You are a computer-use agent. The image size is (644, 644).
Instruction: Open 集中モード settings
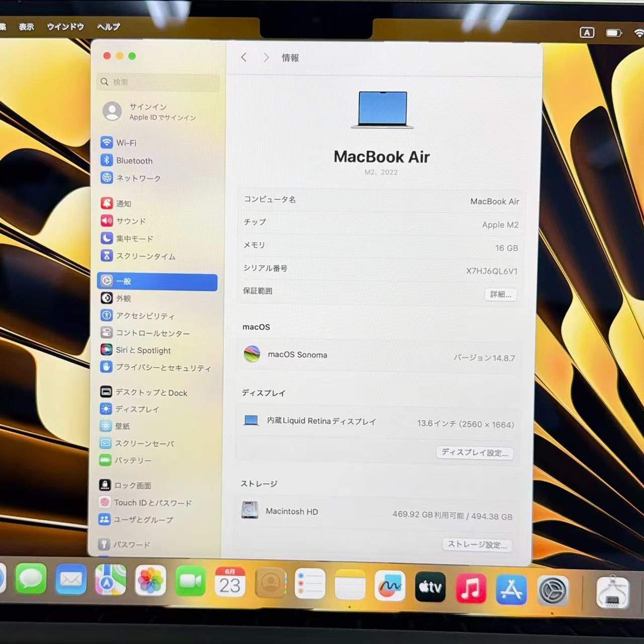coord(127,238)
